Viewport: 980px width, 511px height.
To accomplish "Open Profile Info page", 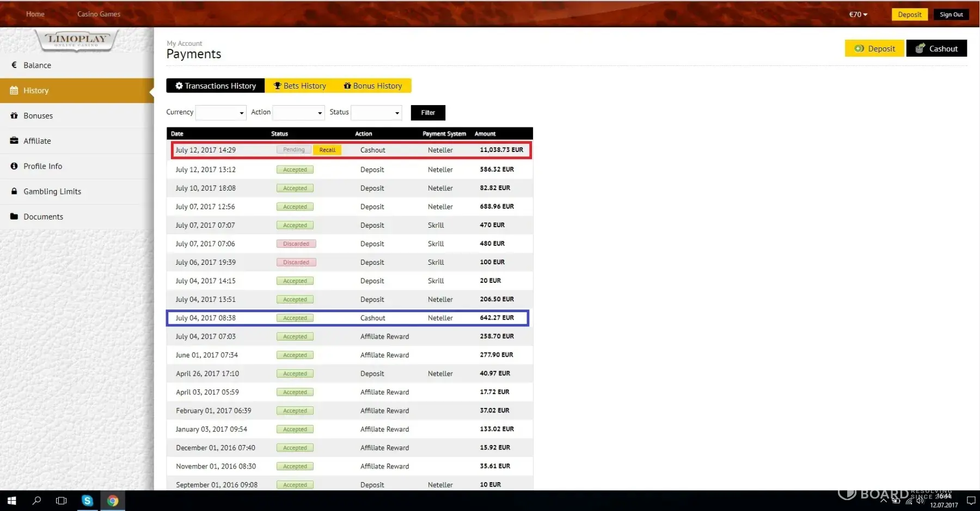I will click(42, 166).
